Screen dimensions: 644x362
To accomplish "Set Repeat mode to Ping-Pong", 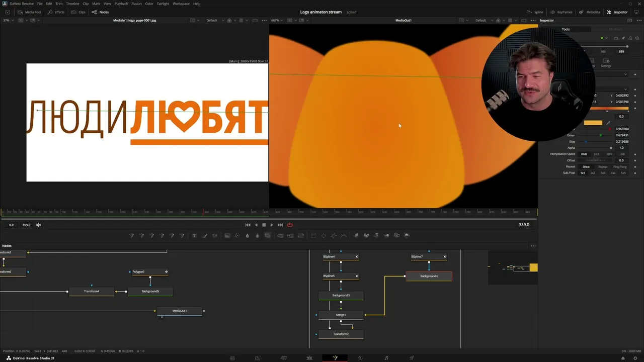I will 620,167.
